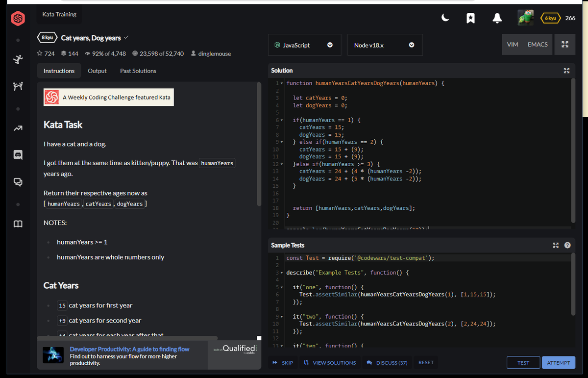Viewport: 588px width, 378px height.
Task: Open the leaderboard trending arrow icon
Action: (x=18, y=128)
